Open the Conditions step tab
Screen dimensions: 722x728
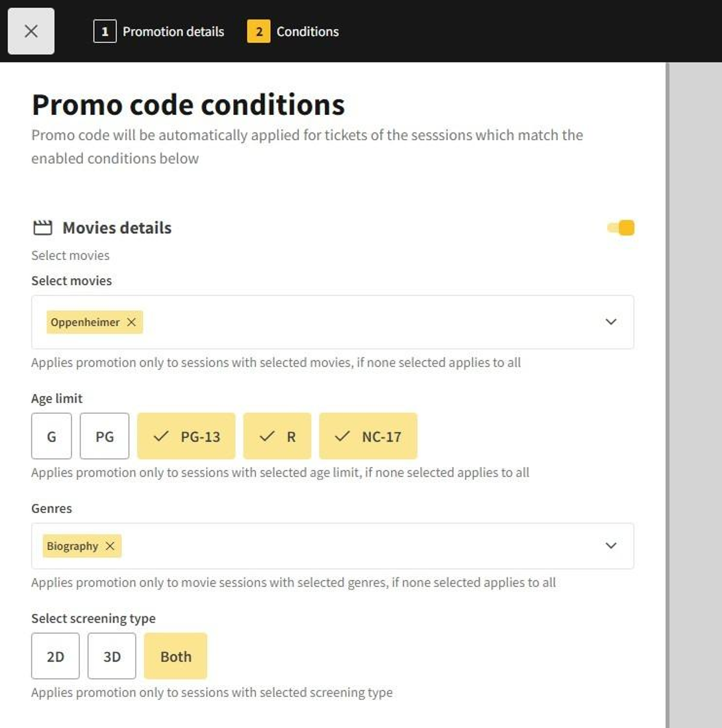307,31
